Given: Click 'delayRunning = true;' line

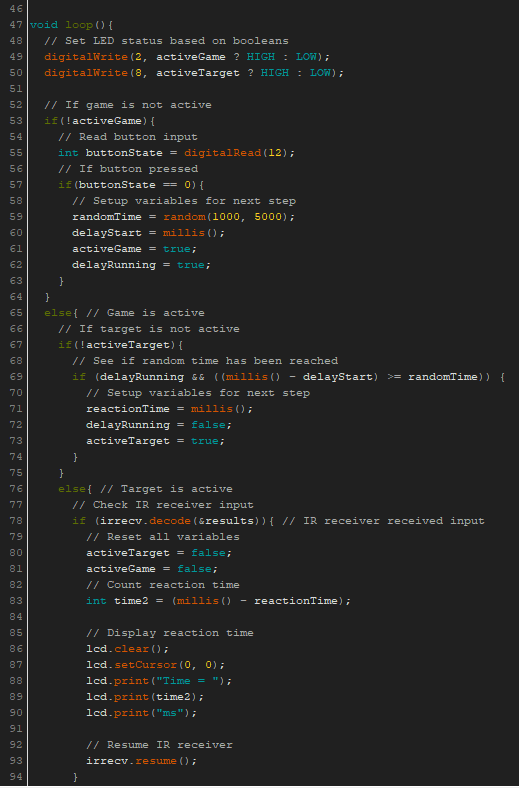Looking at the screenshot, I should pyautogui.click(x=141, y=265).
